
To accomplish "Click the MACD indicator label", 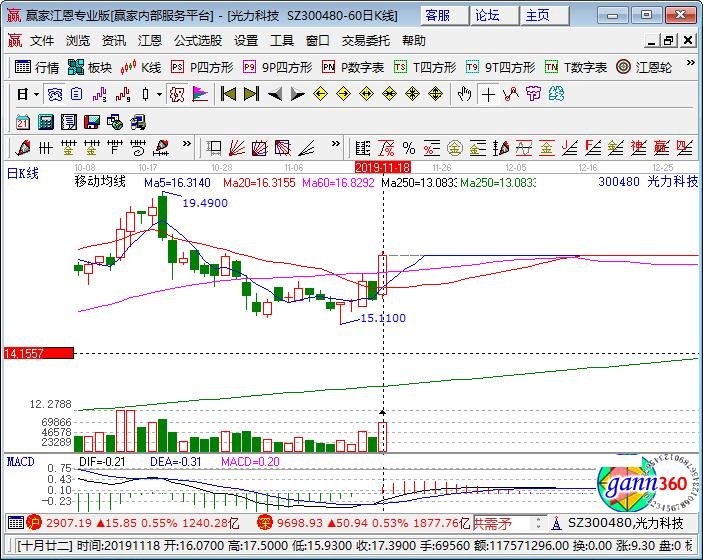I will pyautogui.click(x=20, y=461).
